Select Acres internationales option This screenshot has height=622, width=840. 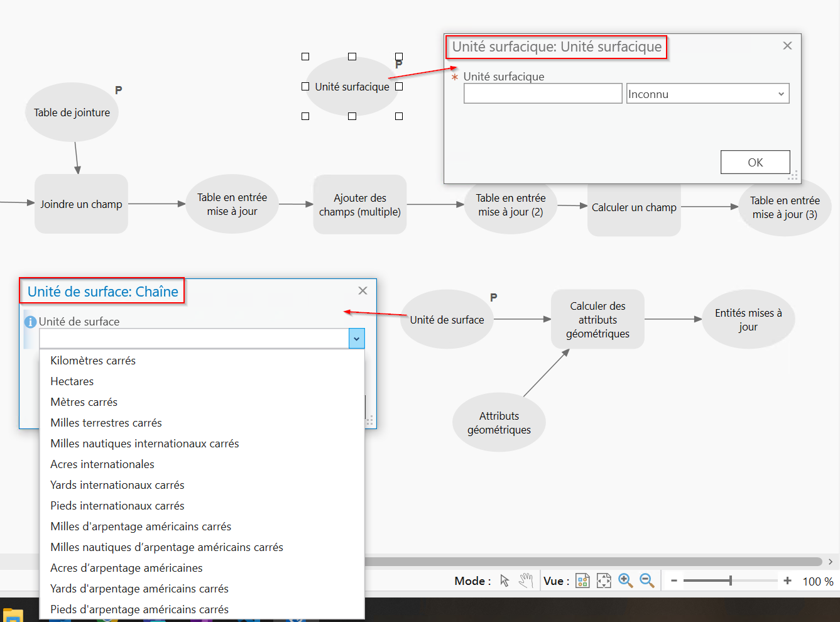pos(202,464)
